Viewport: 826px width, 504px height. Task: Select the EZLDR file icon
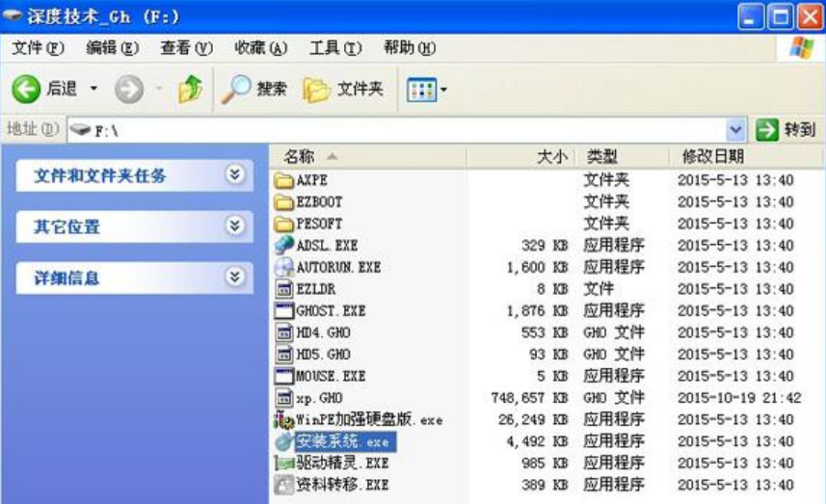(x=284, y=289)
